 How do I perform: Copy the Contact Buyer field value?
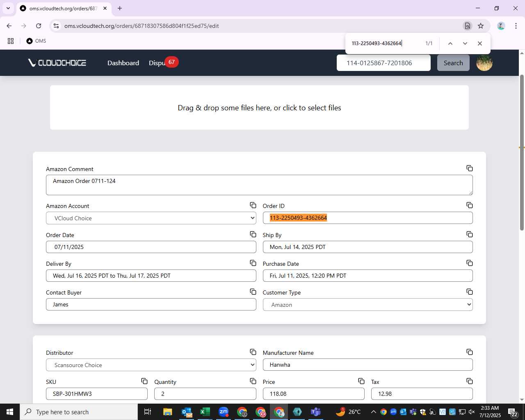click(253, 292)
